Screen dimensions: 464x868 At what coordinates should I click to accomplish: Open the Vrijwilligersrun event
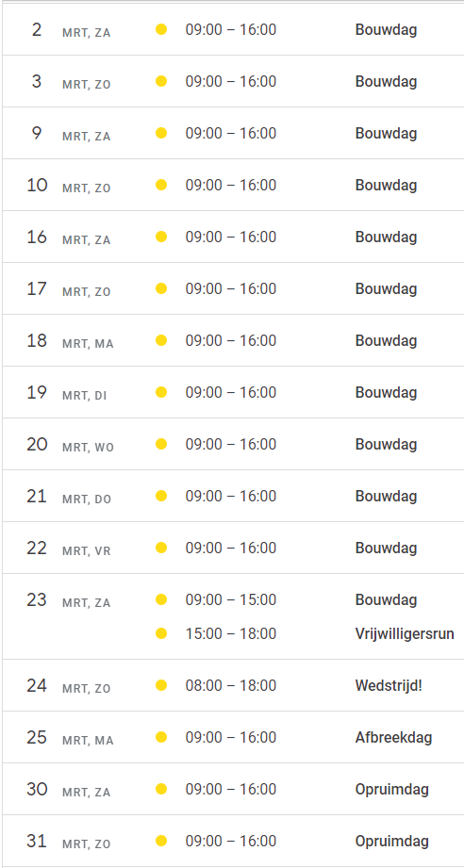(x=405, y=633)
